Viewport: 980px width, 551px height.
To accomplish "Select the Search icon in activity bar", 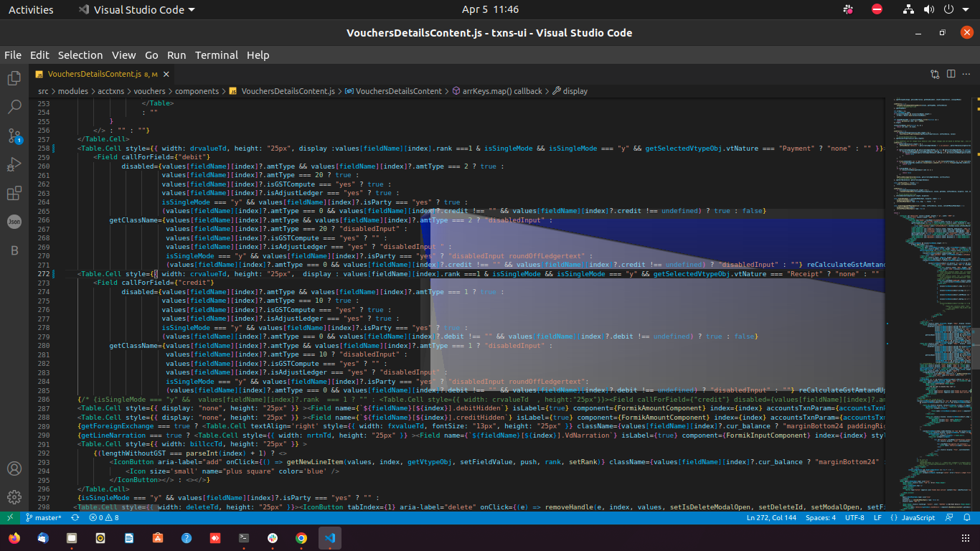I will click(x=14, y=106).
